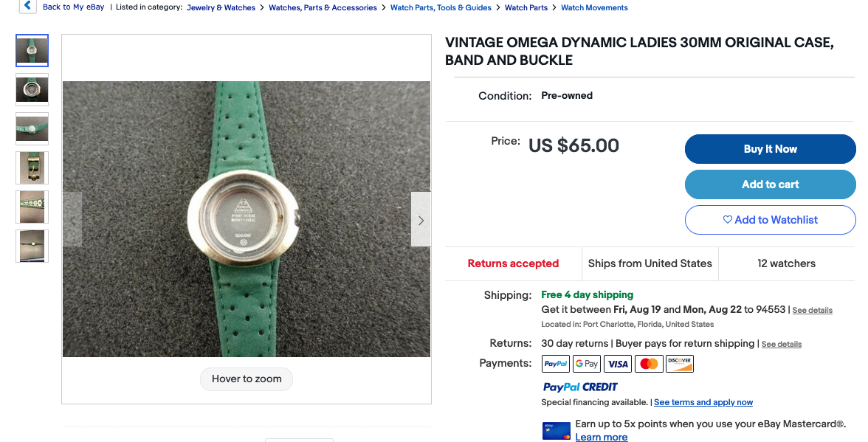View the gold buckle thumbnail
Image resolution: width=868 pixels, height=442 pixels.
point(32,168)
